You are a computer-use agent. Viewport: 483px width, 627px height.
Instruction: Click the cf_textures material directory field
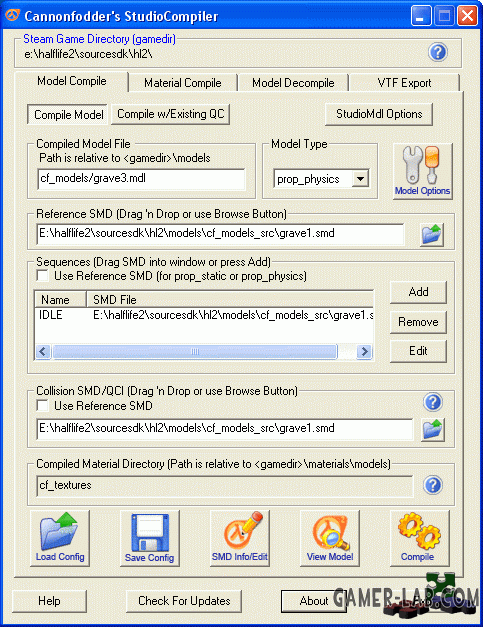[224, 485]
